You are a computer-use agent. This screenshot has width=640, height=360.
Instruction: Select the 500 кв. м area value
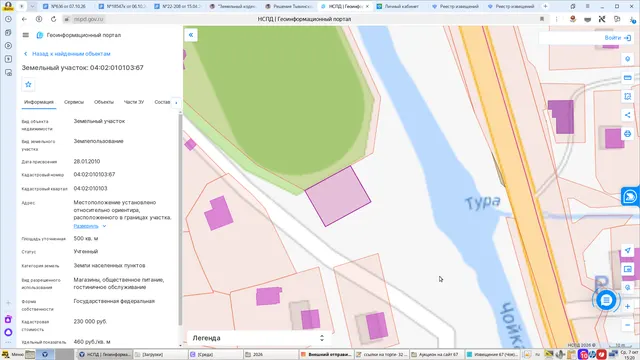click(x=86, y=238)
